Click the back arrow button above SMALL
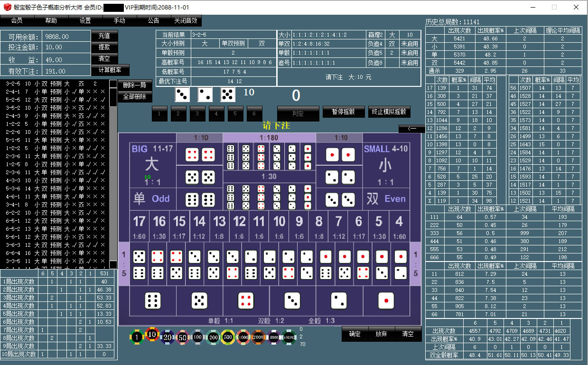This screenshot has width=588, height=365. [x=411, y=129]
